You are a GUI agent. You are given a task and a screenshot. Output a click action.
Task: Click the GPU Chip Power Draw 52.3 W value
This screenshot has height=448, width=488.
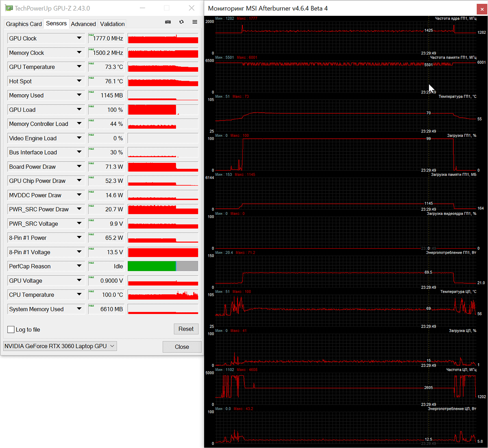114,181
